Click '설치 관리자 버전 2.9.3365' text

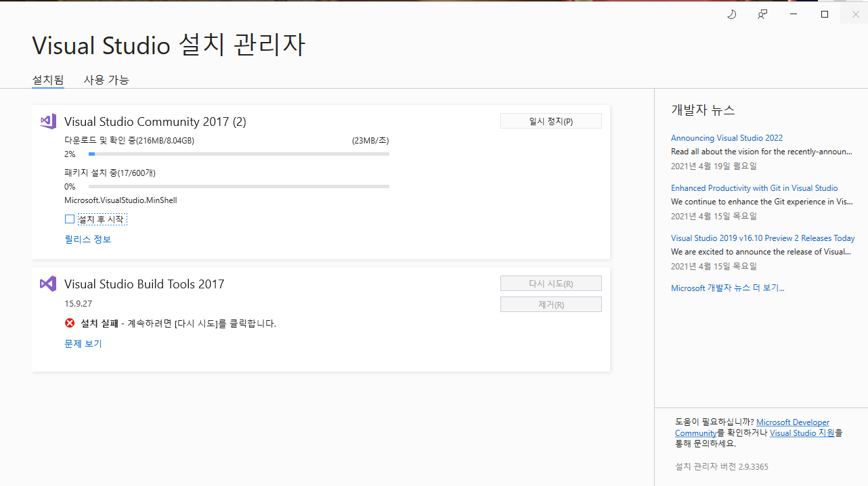click(x=722, y=467)
